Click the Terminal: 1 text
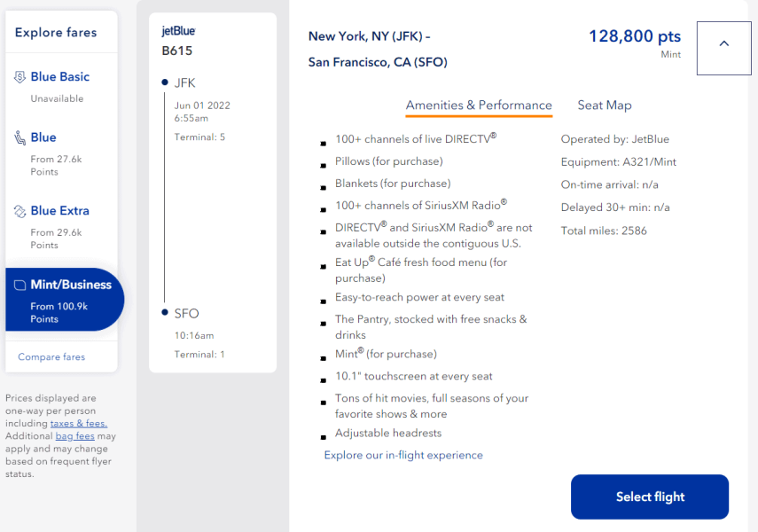The width and height of the screenshot is (758, 532). [x=199, y=354]
